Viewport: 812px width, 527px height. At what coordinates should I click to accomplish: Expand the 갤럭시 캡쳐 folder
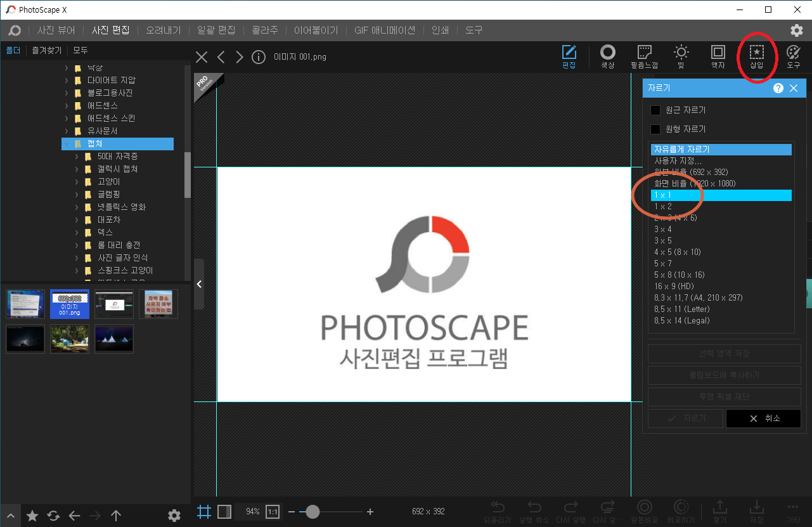click(x=77, y=169)
